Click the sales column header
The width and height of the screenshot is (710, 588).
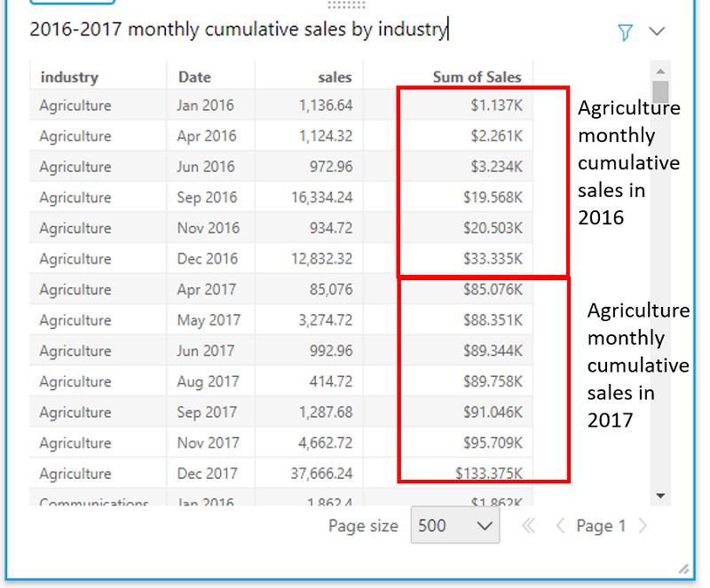click(335, 77)
